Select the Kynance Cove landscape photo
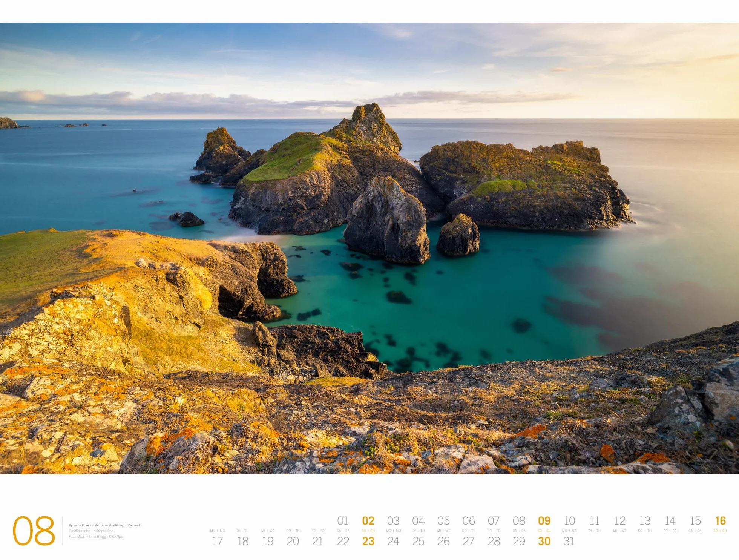The image size is (739, 560). (x=369, y=248)
